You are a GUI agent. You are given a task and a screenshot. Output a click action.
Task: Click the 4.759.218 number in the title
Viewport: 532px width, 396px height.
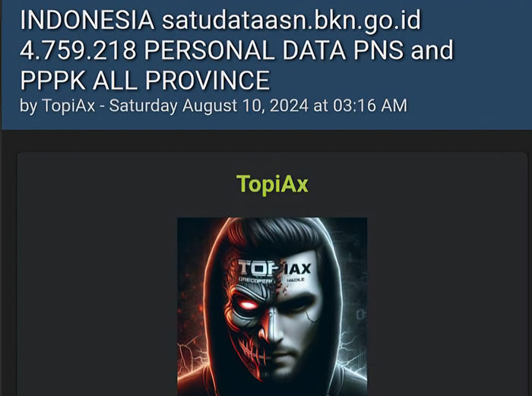click(x=78, y=50)
